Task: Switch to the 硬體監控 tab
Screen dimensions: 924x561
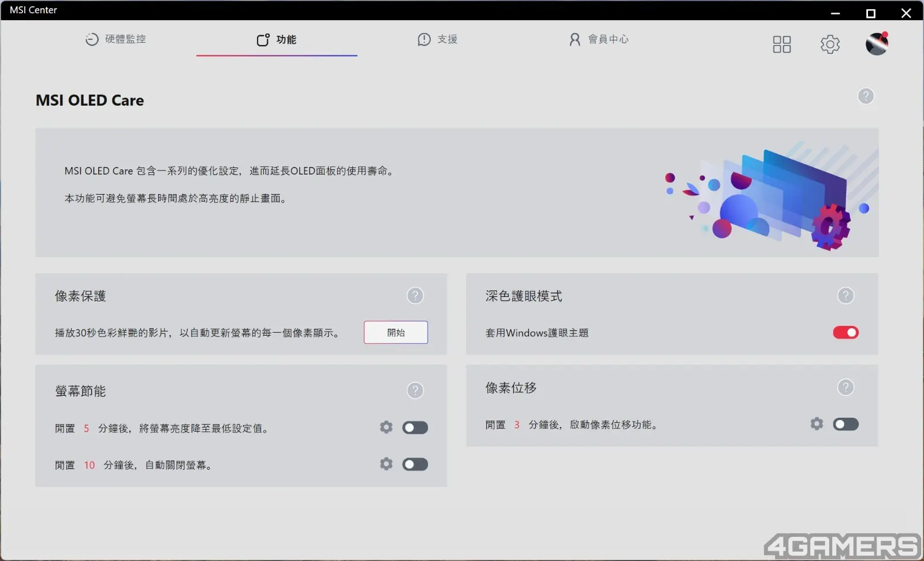Action: point(115,39)
